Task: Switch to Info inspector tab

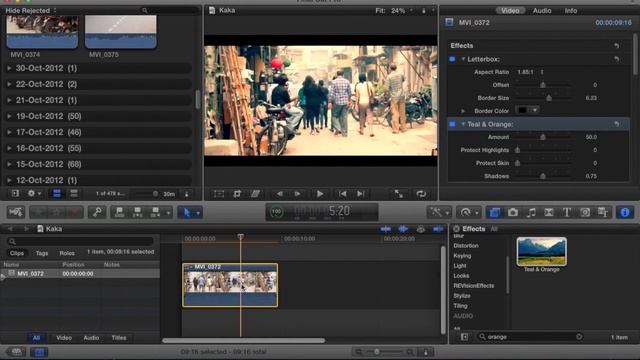Action: click(571, 11)
